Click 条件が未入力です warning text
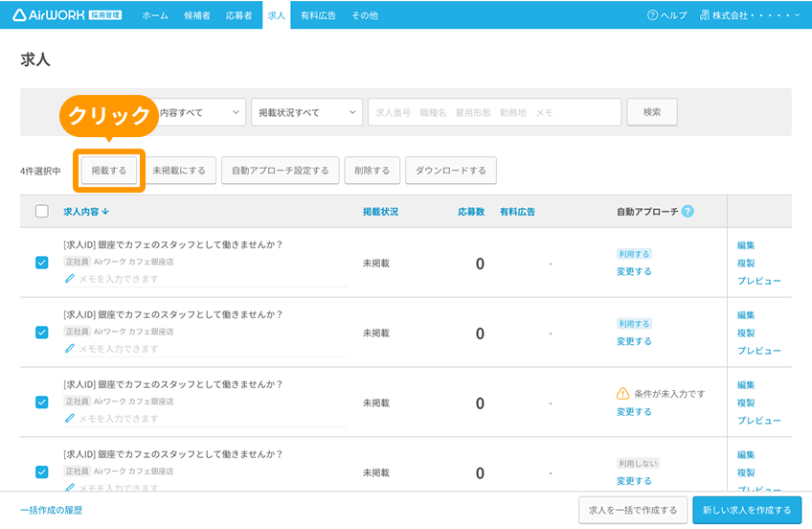The width and height of the screenshot is (812, 529). (669, 394)
